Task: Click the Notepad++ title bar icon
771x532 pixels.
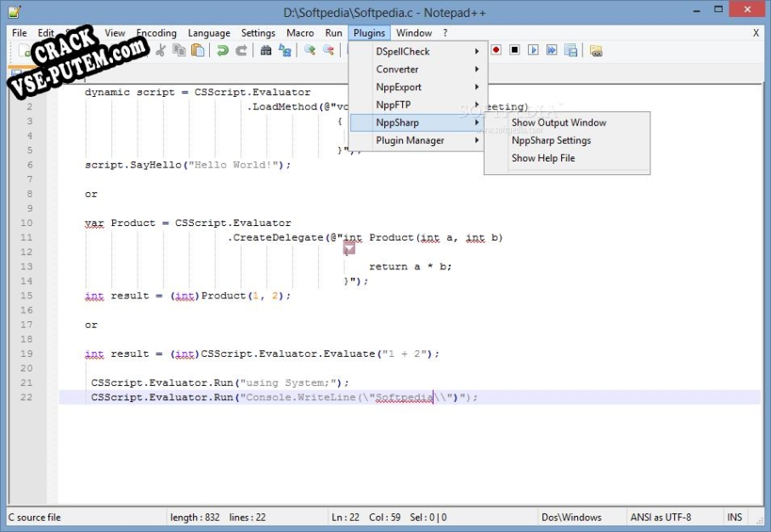Action: (15, 12)
